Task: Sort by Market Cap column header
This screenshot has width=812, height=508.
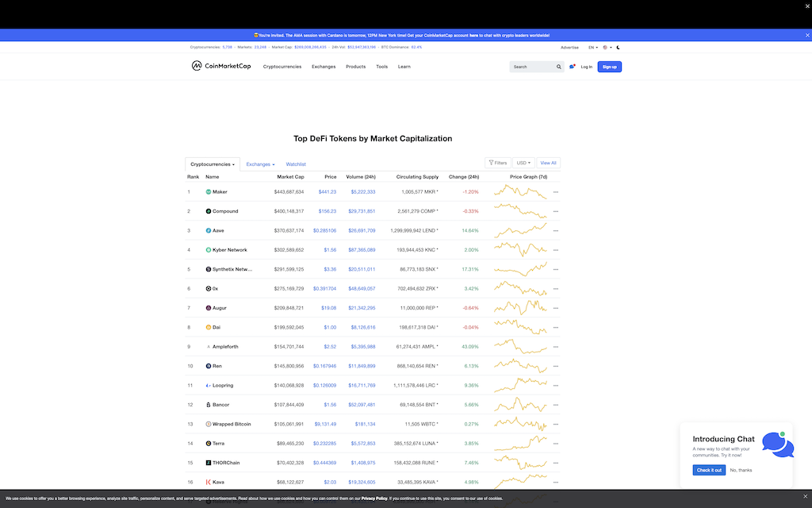Action: click(x=290, y=177)
